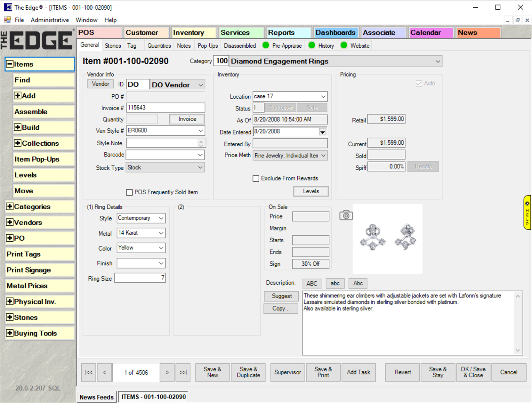Open the Administrative menu
This screenshot has width=532, height=403.
[50, 20]
